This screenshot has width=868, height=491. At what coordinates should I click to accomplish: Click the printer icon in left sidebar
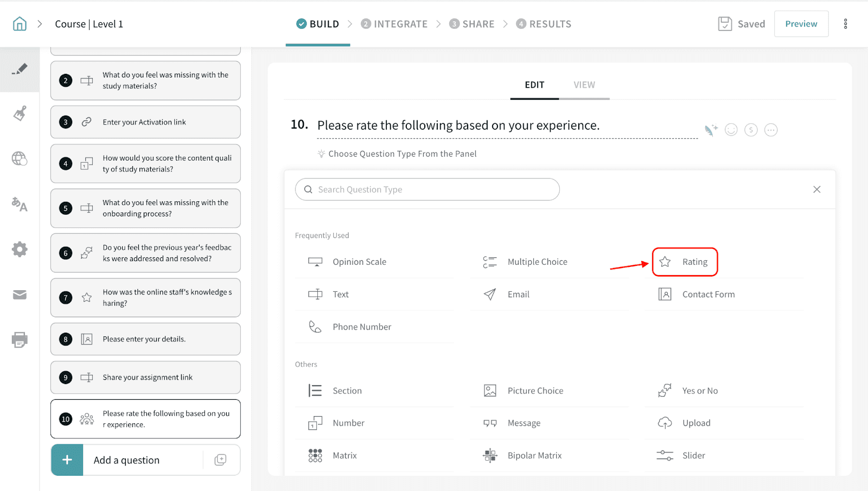coord(20,340)
